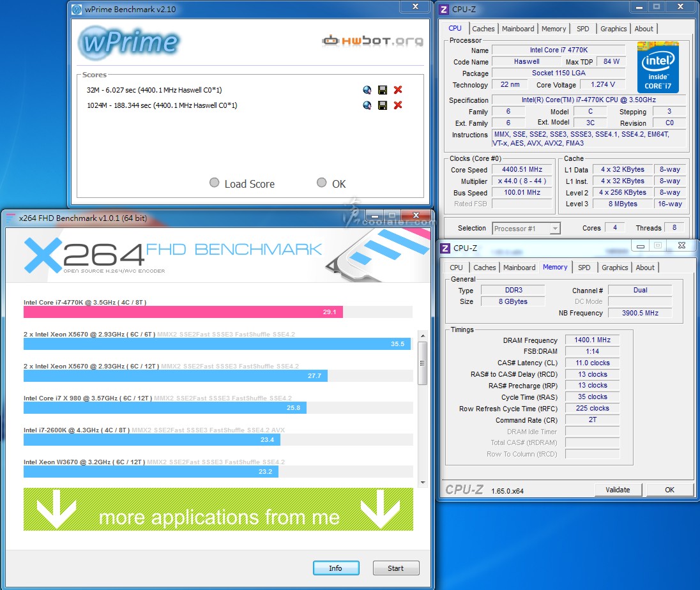Click the pink Intel Core i7-4770K result bar
This screenshot has width=700, height=590.
[183, 312]
